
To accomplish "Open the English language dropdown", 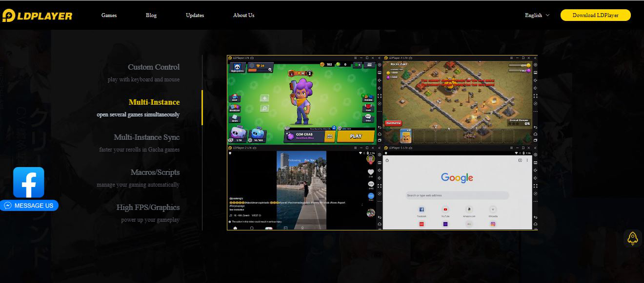I will tap(537, 15).
